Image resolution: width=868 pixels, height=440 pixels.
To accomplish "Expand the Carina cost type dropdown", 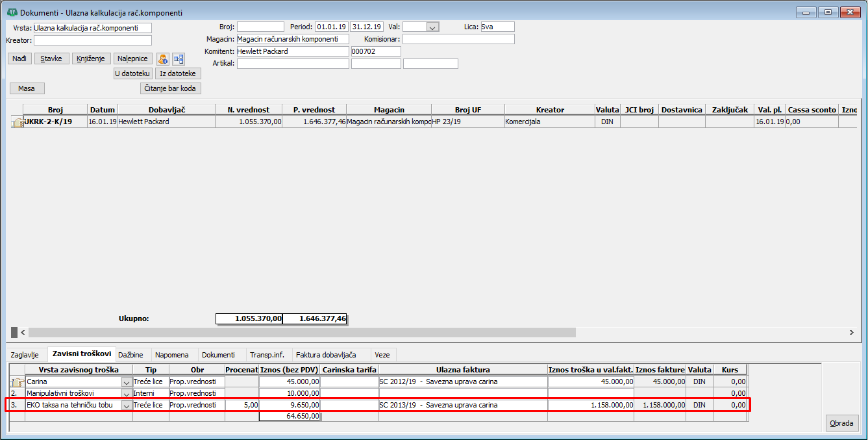I will (x=126, y=382).
